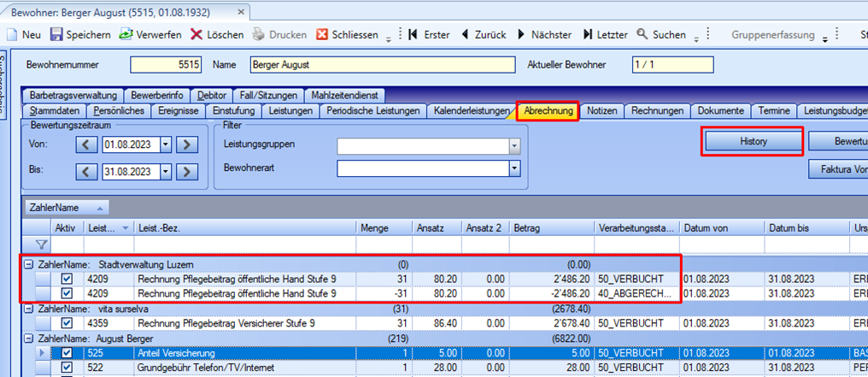
Task: Advance to next record with Nächster
Action: click(x=543, y=34)
